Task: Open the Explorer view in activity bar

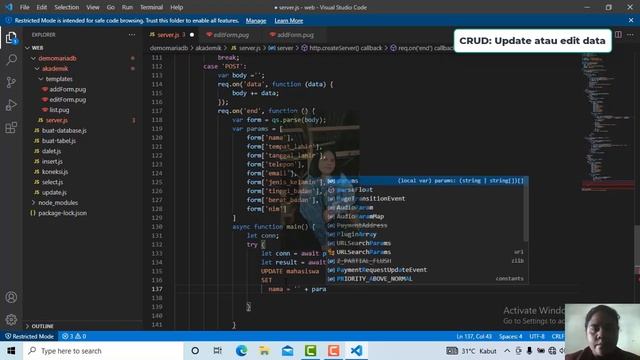Action: pos(11,38)
